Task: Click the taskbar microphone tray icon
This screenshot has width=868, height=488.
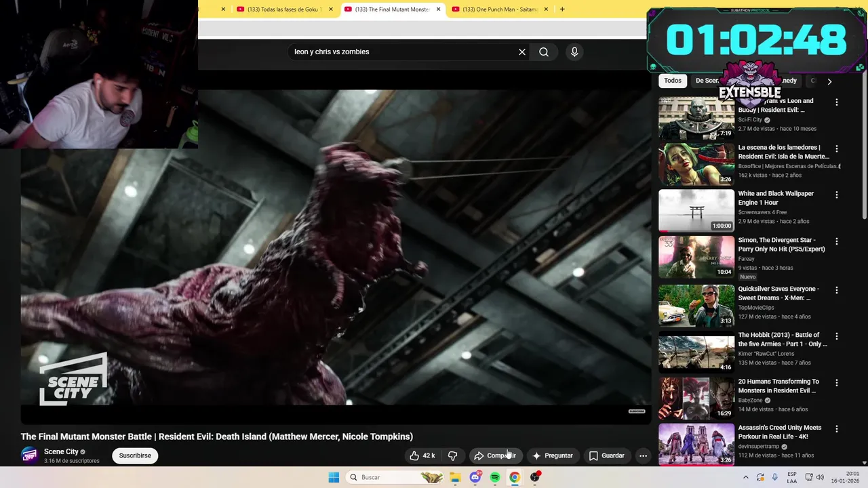Action: point(775,477)
